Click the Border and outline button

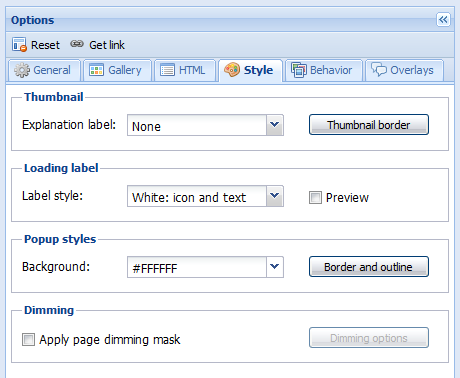369,267
